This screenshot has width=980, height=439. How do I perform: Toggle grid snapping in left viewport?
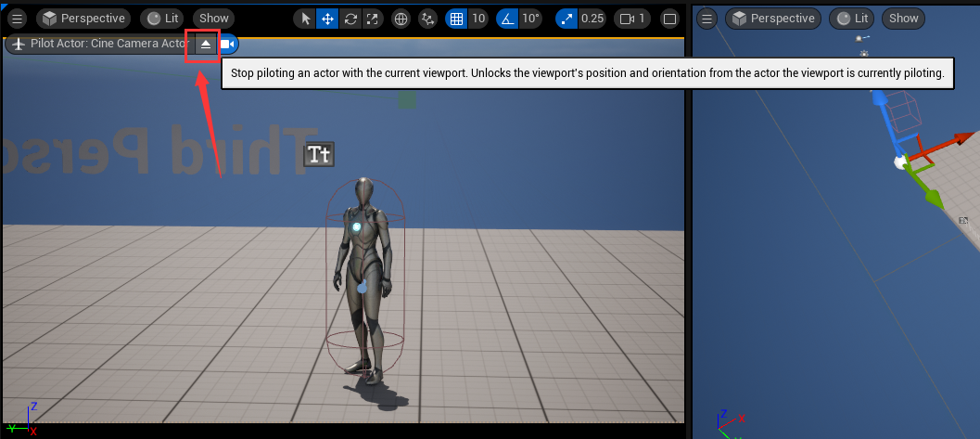(455, 19)
